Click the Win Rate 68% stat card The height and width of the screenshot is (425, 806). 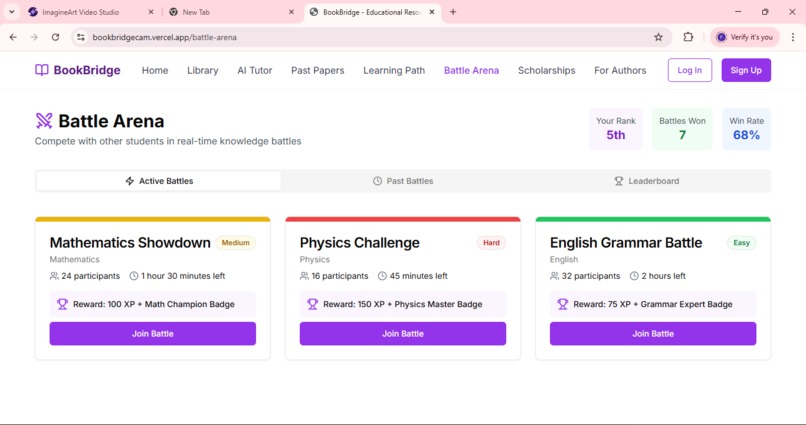coord(746,129)
